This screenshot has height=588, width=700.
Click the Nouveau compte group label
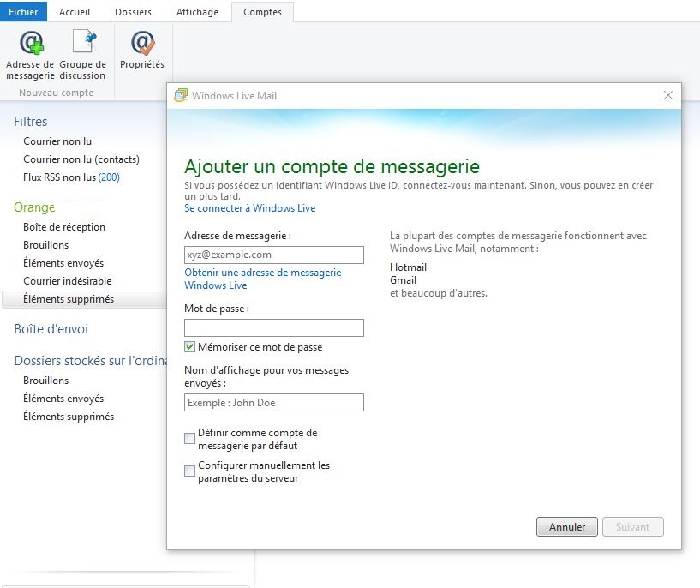(57, 93)
